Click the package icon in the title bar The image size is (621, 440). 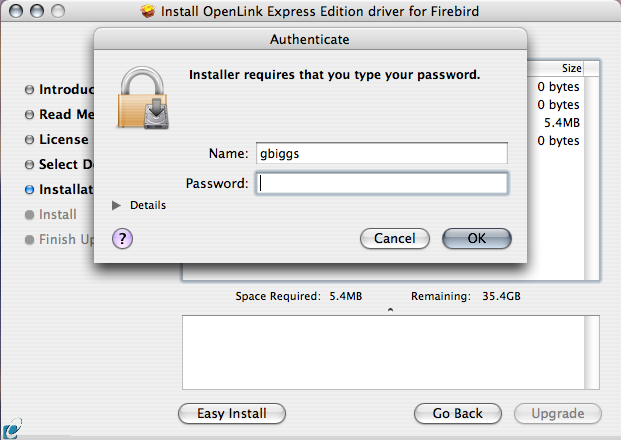pos(147,12)
